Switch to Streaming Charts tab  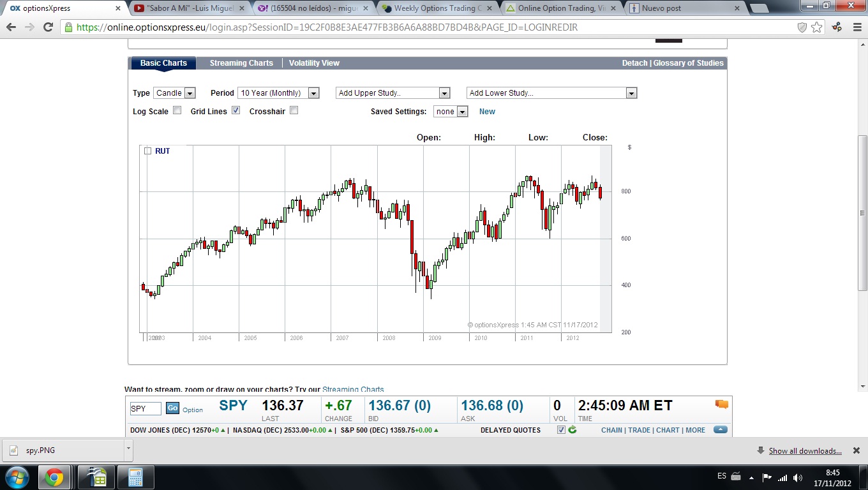click(241, 63)
